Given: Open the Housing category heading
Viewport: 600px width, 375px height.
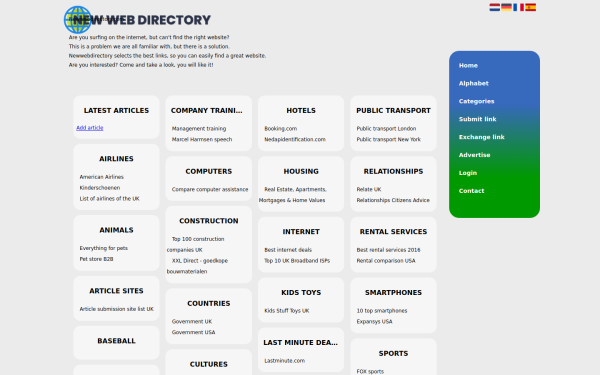Looking at the screenshot, I should click(x=301, y=171).
